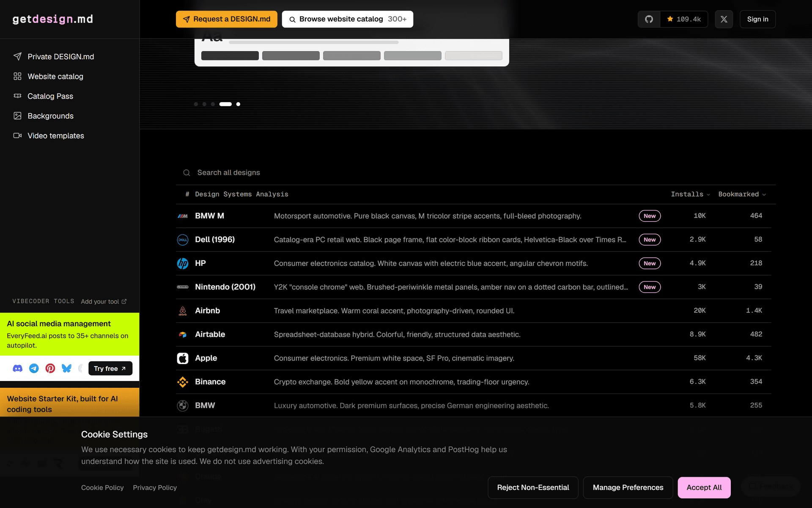812x508 pixels.
Task: Click the Binance description 'Crypto exchange. Bold yellow accent'
Action: click(x=401, y=382)
